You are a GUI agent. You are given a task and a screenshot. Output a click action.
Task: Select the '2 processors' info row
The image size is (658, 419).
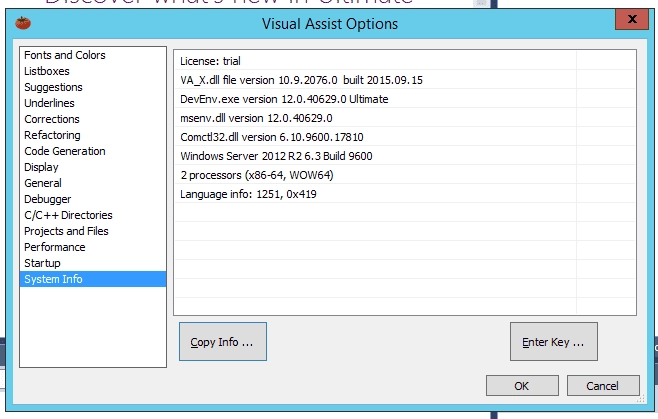pos(405,175)
